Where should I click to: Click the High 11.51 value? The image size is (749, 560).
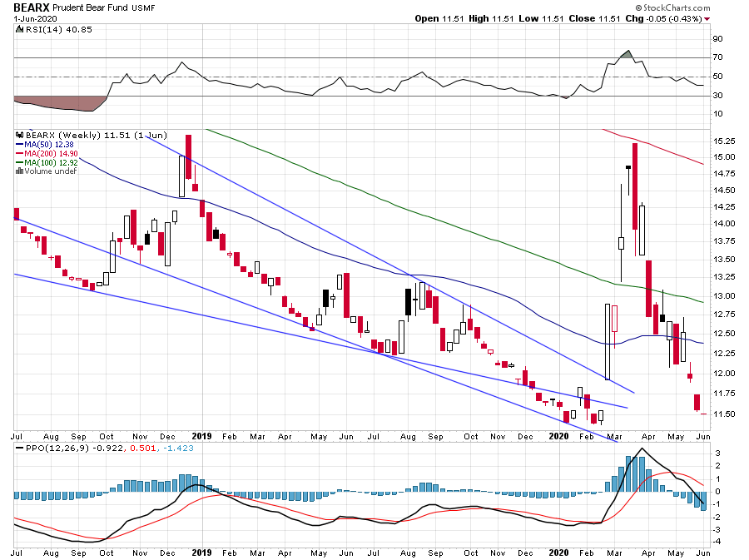[491, 18]
